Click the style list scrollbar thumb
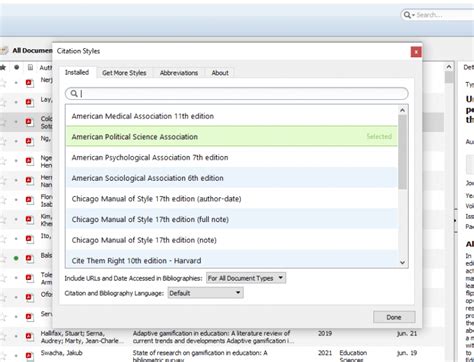The height and width of the screenshot is (362, 474). point(402,152)
